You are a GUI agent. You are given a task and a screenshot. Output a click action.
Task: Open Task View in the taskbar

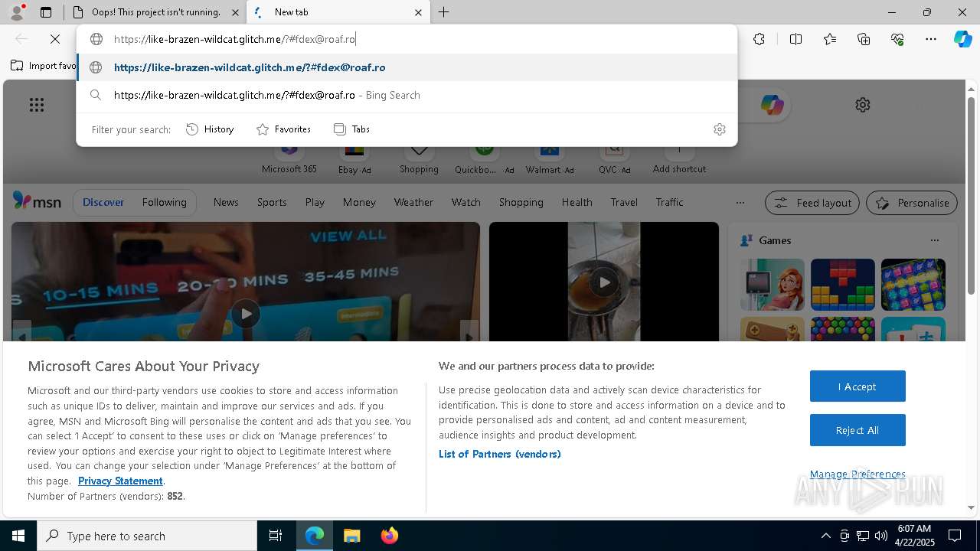[x=276, y=536]
